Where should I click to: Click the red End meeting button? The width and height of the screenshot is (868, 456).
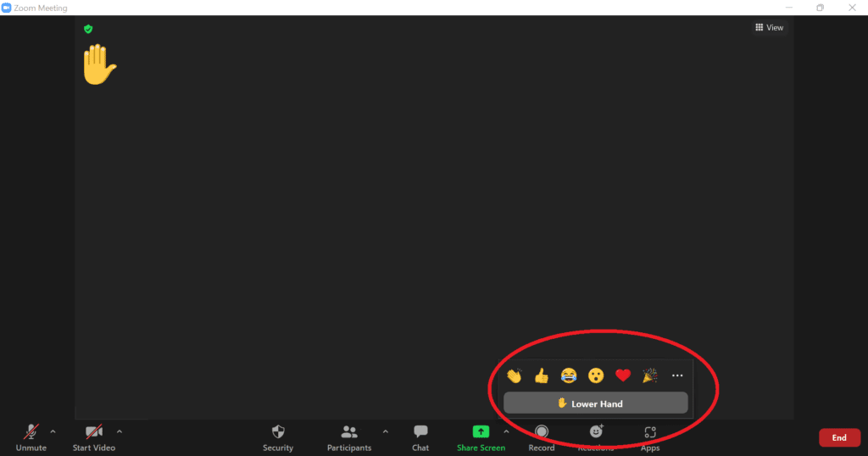pos(838,437)
